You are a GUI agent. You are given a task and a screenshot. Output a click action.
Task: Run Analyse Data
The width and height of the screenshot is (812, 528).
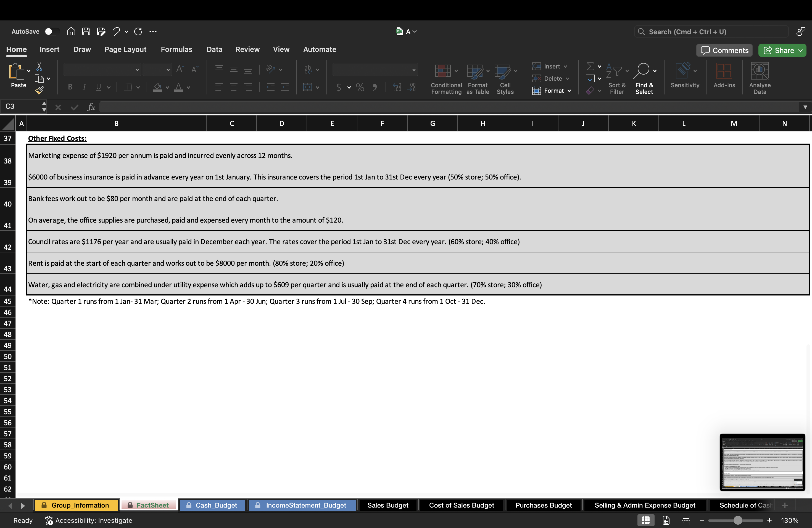(x=760, y=78)
